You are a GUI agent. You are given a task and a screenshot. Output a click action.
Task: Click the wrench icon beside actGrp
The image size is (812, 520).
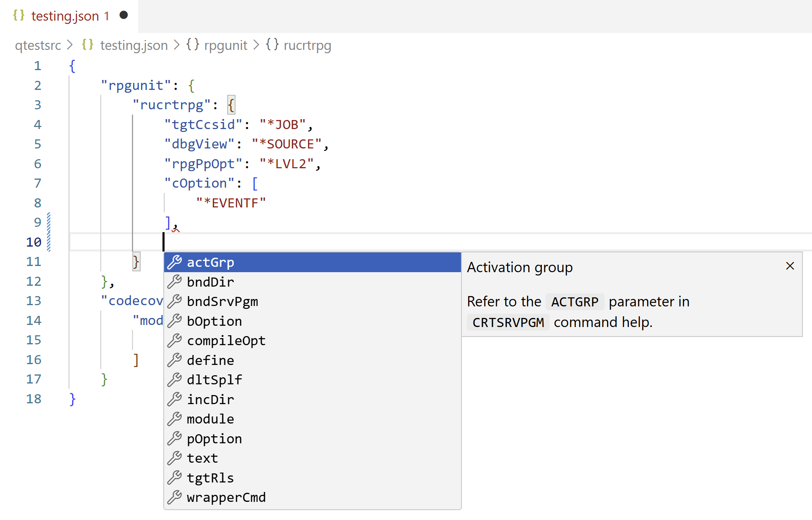(x=175, y=262)
